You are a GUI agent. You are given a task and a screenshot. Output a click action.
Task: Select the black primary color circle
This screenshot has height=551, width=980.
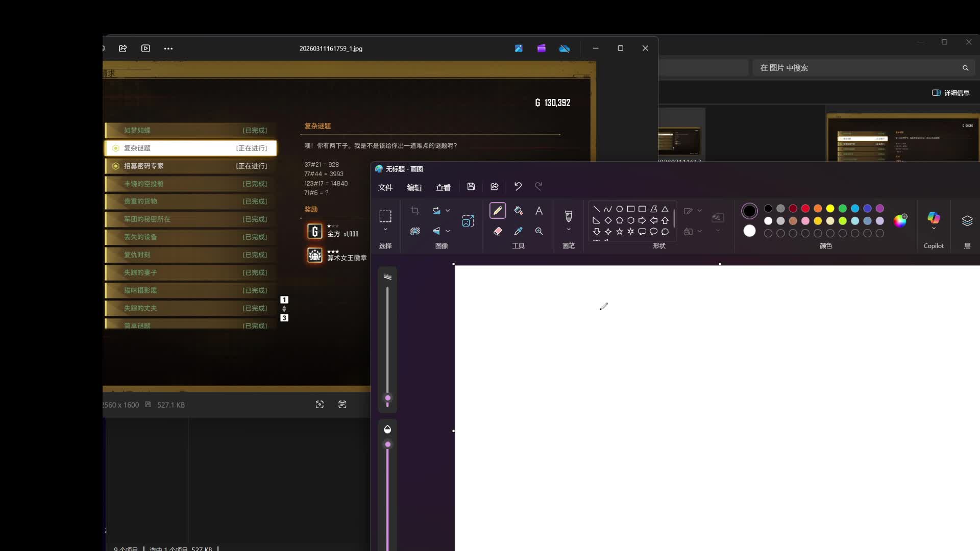coord(749,210)
